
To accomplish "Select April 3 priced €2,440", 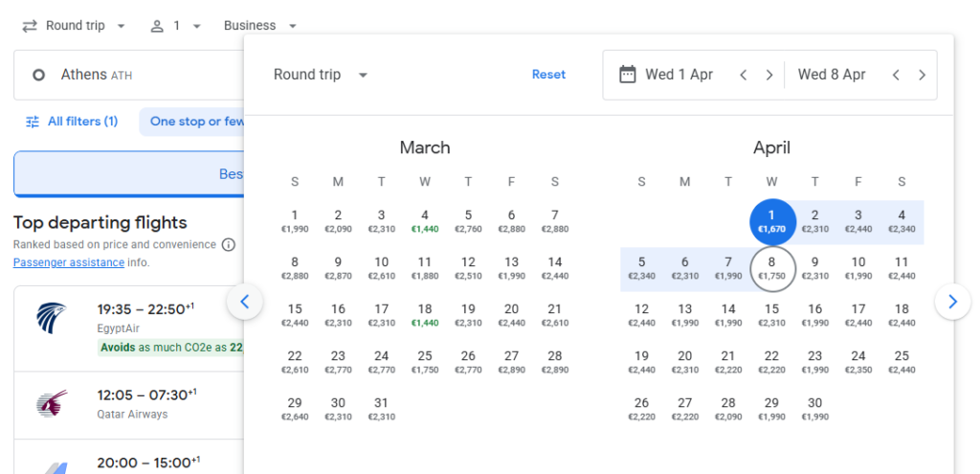I will click(x=858, y=222).
